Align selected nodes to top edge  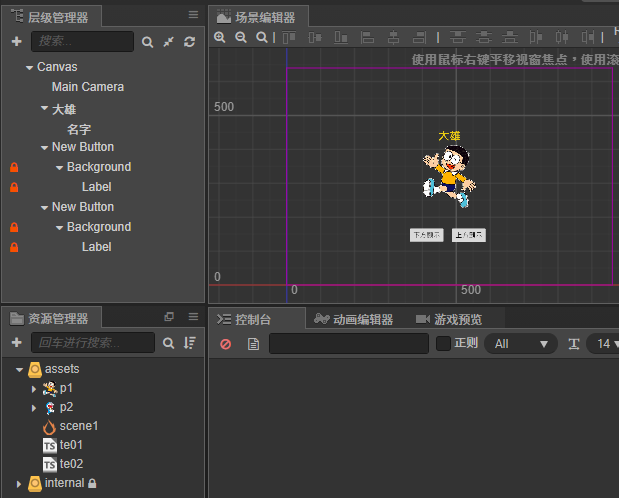point(289,38)
